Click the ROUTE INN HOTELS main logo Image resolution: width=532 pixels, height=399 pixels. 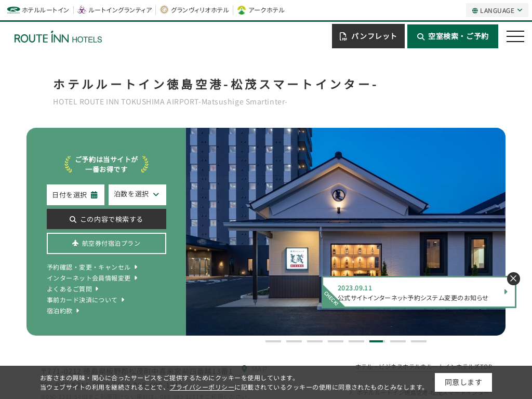(58, 37)
